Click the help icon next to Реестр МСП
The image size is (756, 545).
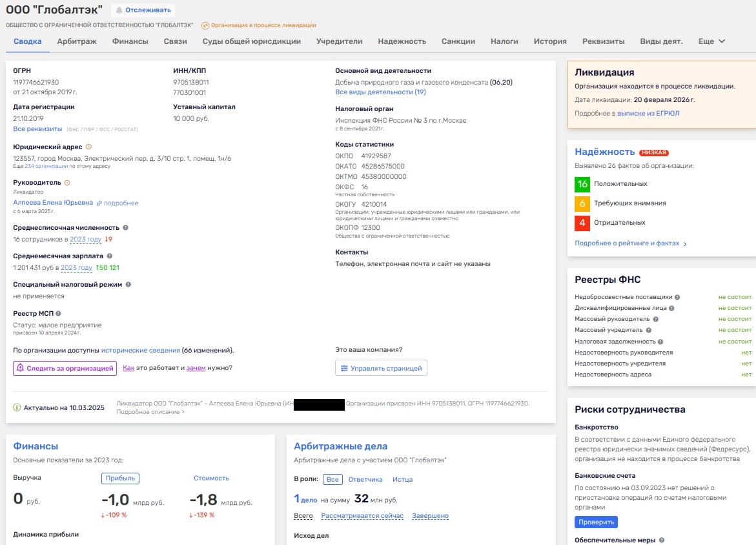58,313
